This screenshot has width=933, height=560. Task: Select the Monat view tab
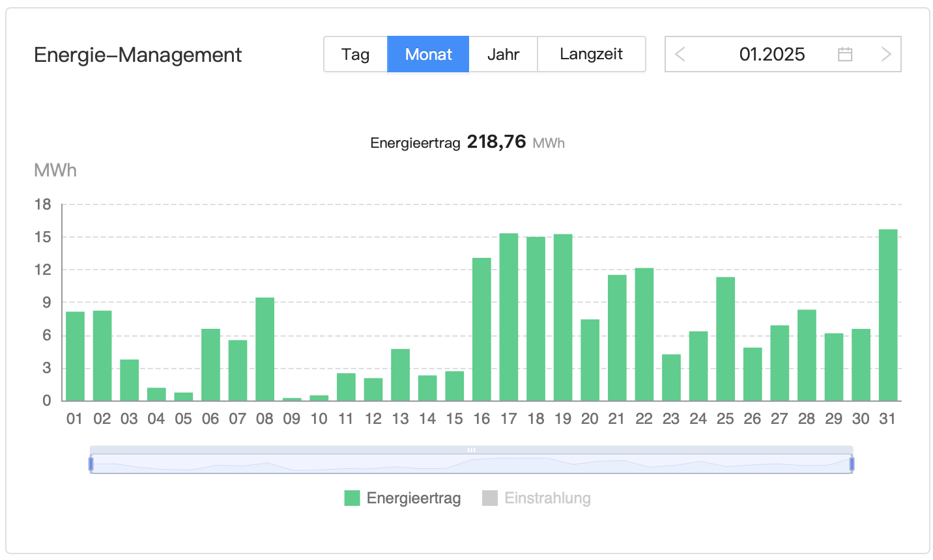[428, 54]
